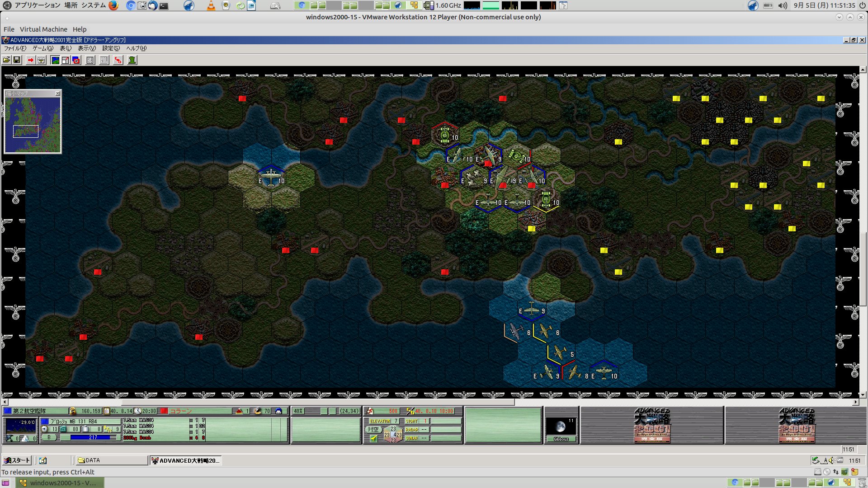Click the open file toolbar icon
Image resolution: width=868 pixels, height=488 pixels.
(x=7, y=60)
